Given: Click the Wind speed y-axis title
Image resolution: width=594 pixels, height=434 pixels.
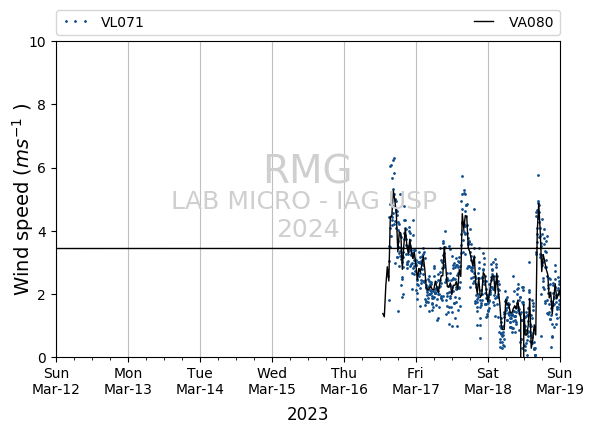Looking at the screenshot, I should tap(21, 200).
